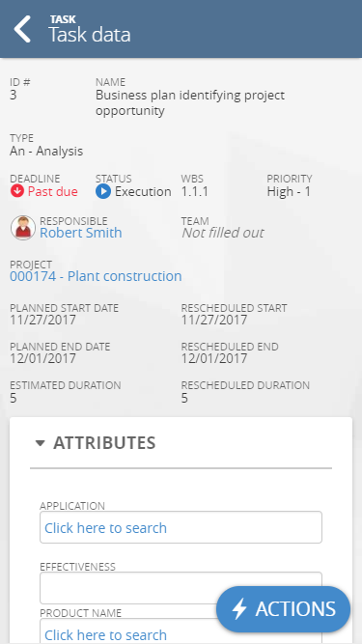Open the Actions floating button
Screen dimensions: 362x644
[283, 609]
